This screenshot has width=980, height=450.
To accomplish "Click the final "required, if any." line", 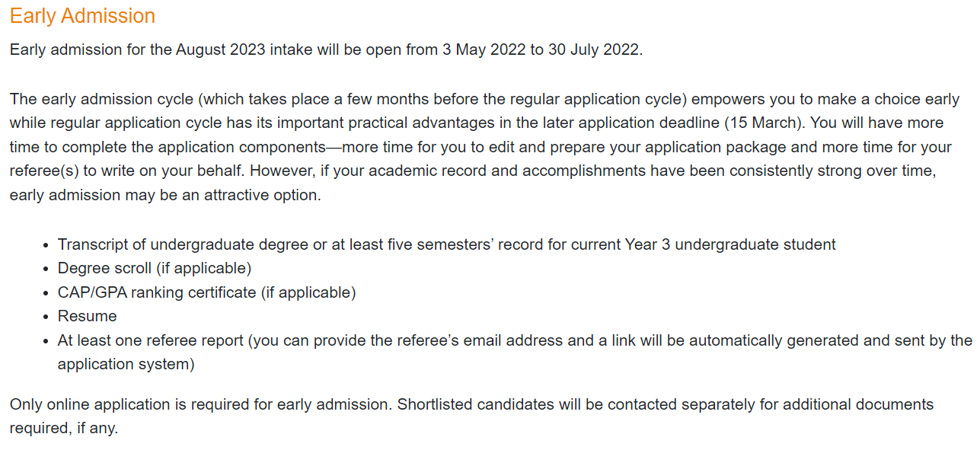I will click(64, 429).
